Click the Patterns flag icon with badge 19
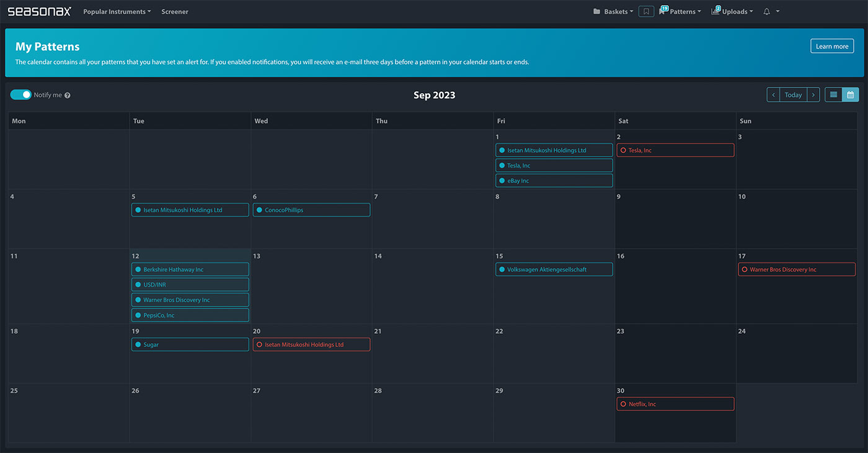 tap(663, 11)
